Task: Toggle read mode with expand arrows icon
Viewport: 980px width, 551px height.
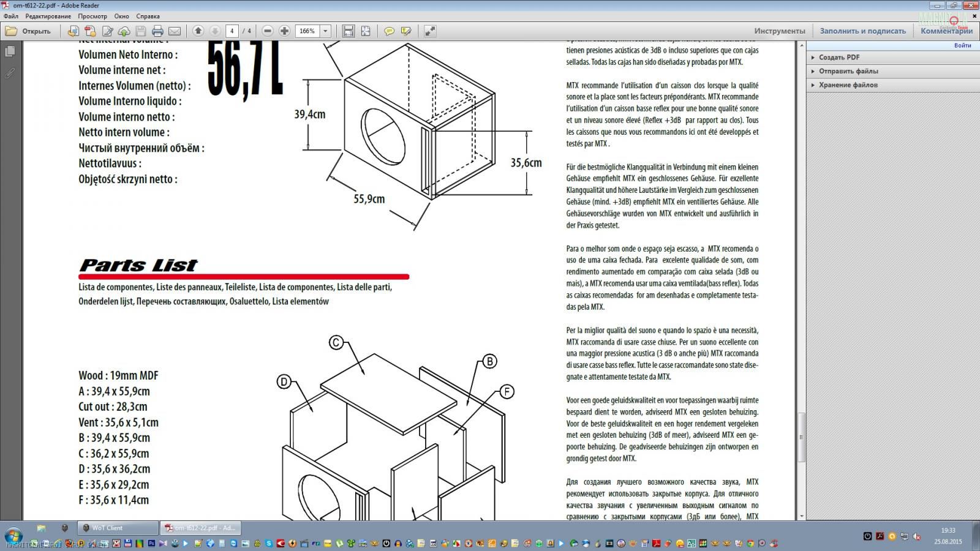Action: click(430, 31)
